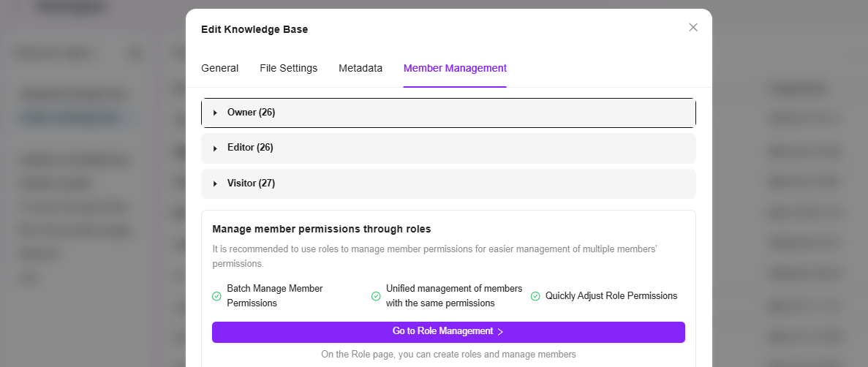Image resolution: width=868 pixels, height=367 pixels.
Task: Click Quickly Adjust Role Permissions text
Action: pyautogui.click(x=611, y=296)
